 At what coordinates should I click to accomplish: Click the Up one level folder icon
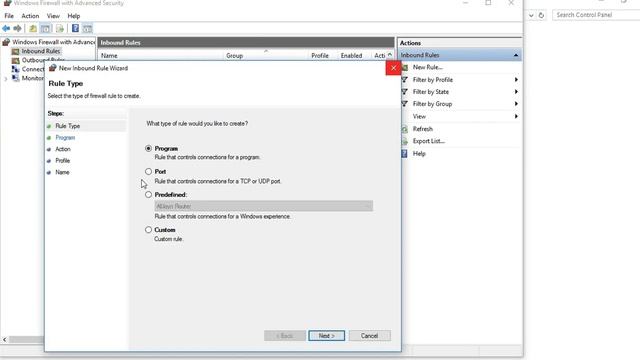tap(33, 29)
